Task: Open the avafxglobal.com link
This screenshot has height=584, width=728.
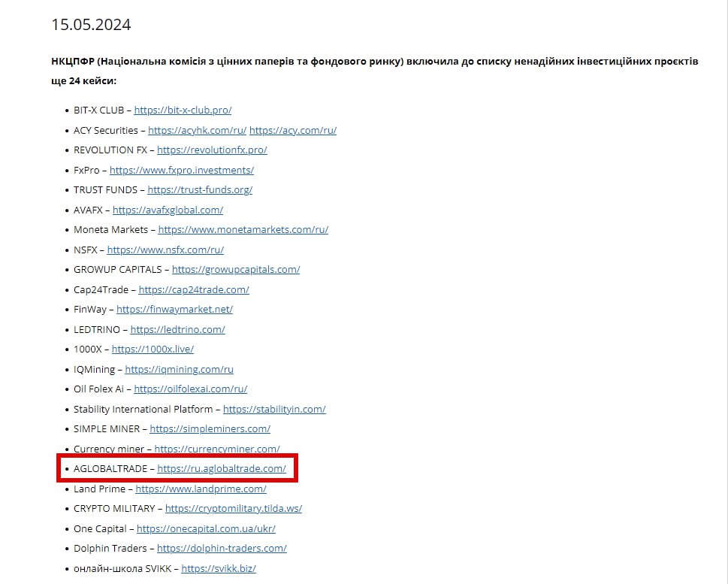Action: pos(168,210)
